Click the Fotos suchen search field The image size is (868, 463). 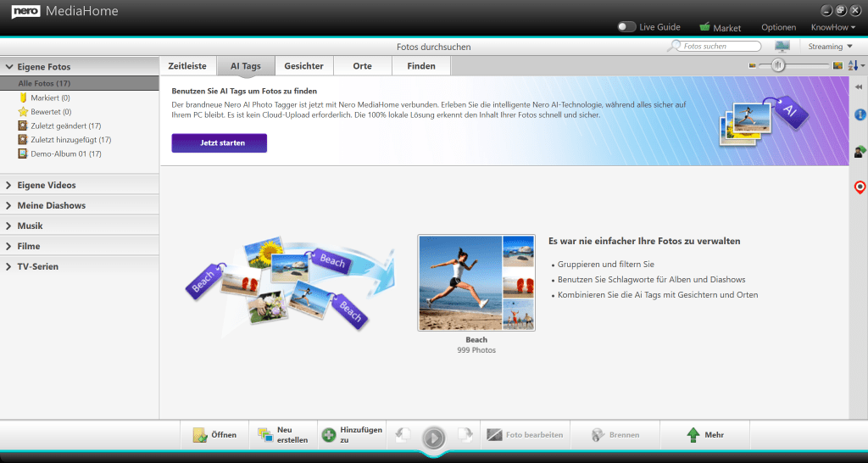point(721,47)
